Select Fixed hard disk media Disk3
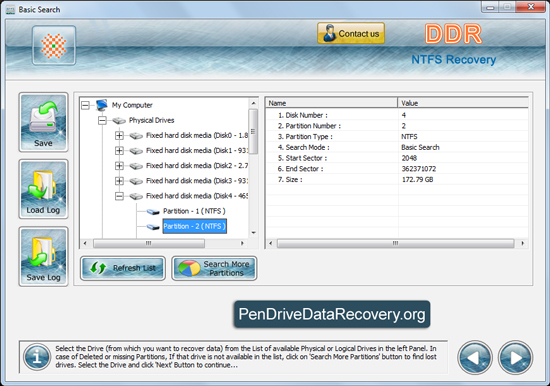Image resolution: width=550 pixels, height=386 pixels. [197, 181]
